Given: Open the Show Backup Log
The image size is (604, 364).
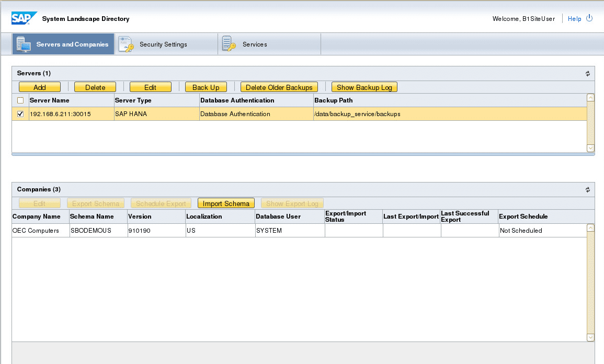Looking at the screenshot, I should point(364,87).
